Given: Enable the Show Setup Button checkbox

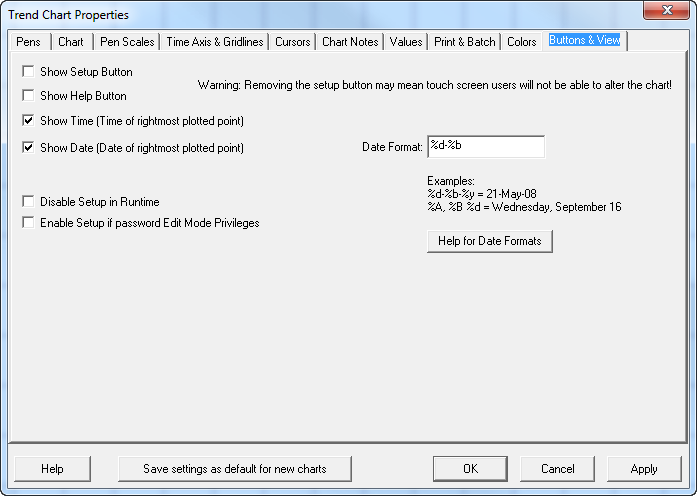Looking at the screenshot, I should pos(28,72).
